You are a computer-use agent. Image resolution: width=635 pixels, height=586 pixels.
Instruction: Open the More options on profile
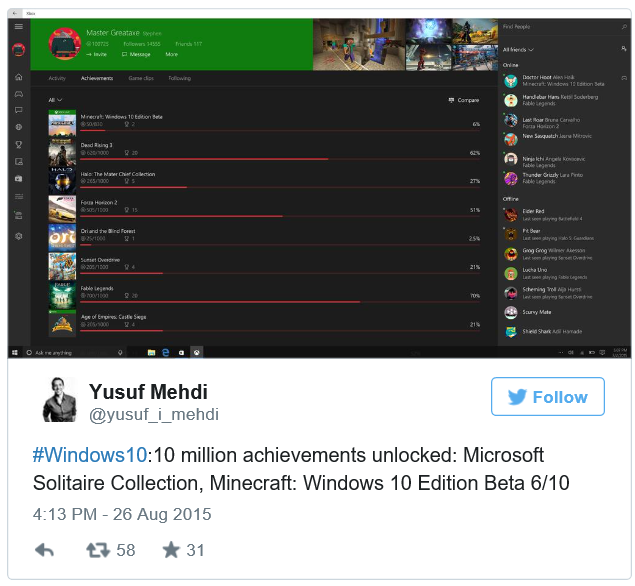pos(171,54)
